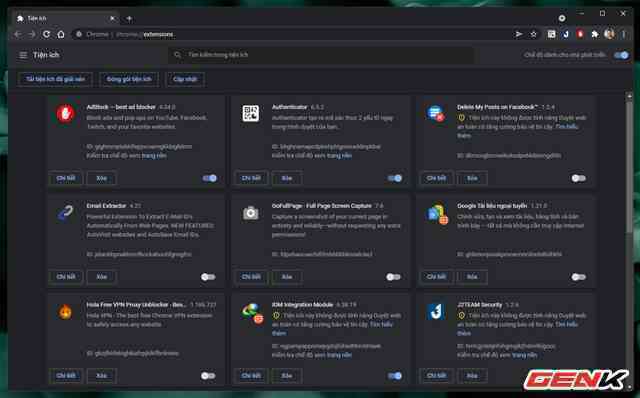Click the Email Extractor logo

(x=65, y=213)
